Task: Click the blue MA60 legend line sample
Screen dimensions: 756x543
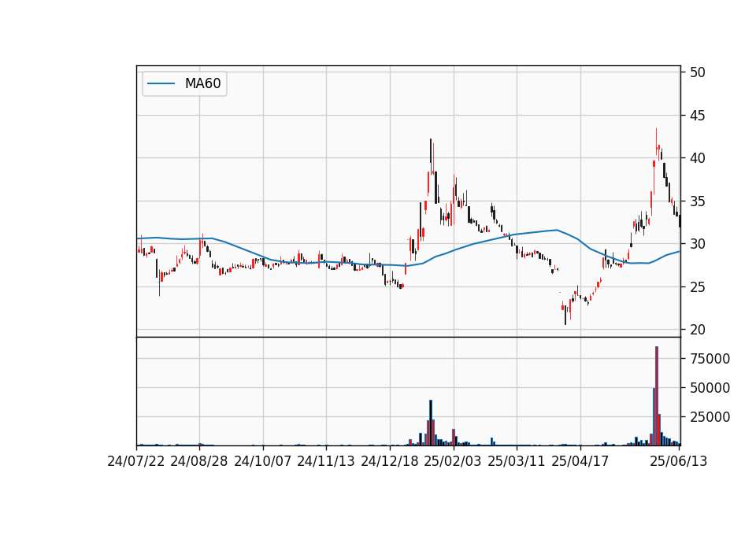Action: pos(161,83)
